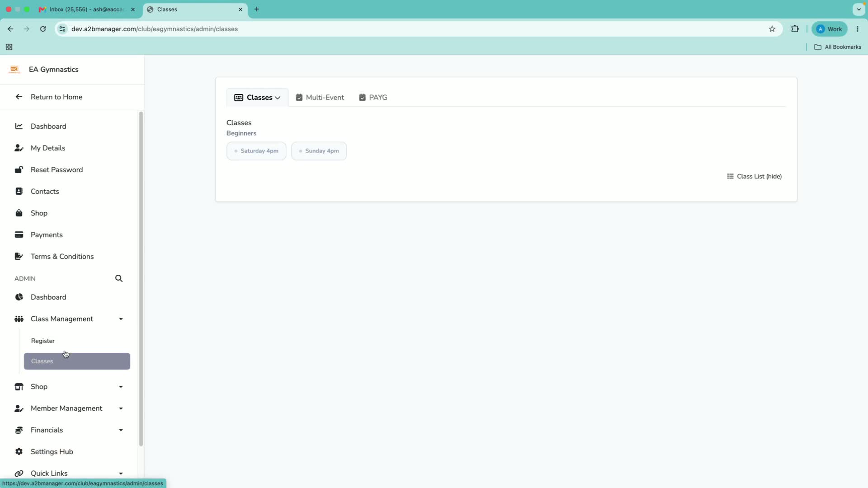This screenshot has height=488, width=868.
Task: Select the Sunday 4pm class chip
Action: tap(319, 151)
